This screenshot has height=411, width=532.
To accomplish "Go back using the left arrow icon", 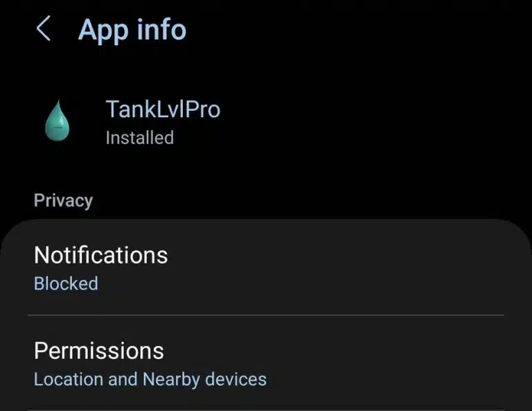I will pyautogui.click(x=44, y=28).
